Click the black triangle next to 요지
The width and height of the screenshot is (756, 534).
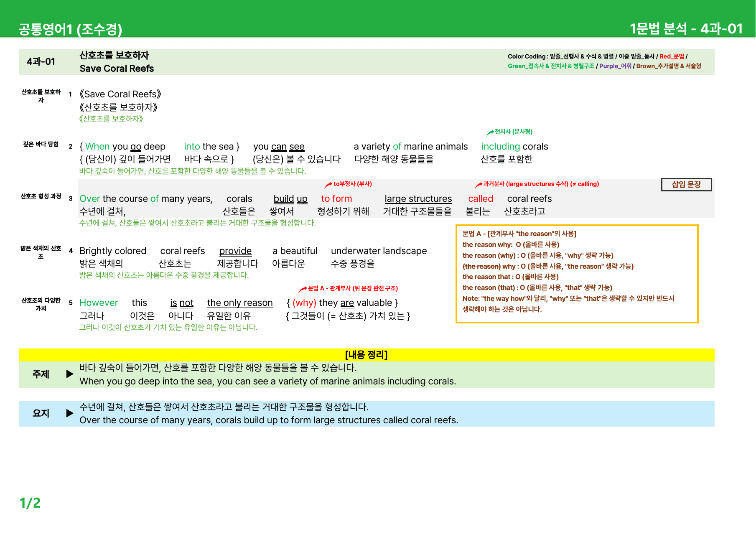70,413
